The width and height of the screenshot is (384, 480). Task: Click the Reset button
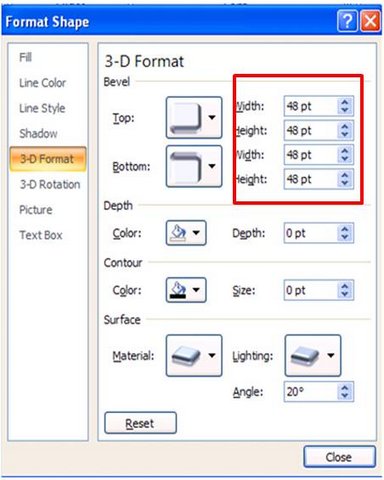[x=140, y=423]
